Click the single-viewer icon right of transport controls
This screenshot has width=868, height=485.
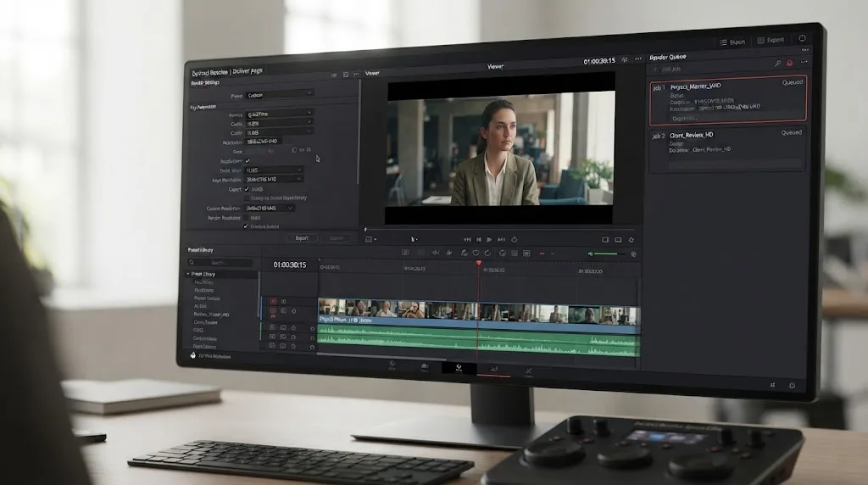(x=605, y=240)
